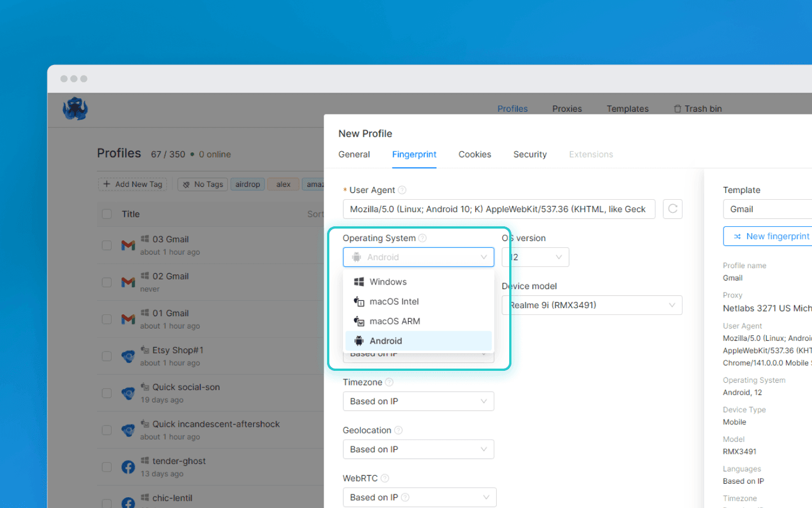
Task: Toggle the select-all checkbox next to Title
Action: [107, 214]
